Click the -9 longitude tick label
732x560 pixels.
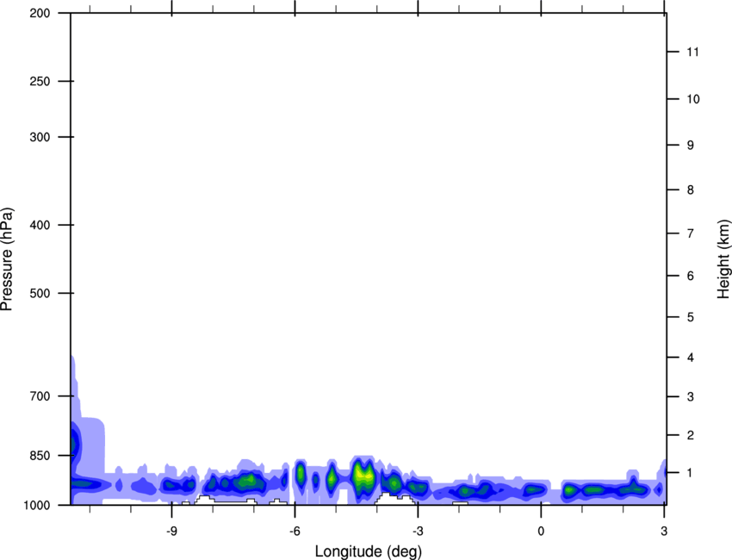[x=171, y=532]
